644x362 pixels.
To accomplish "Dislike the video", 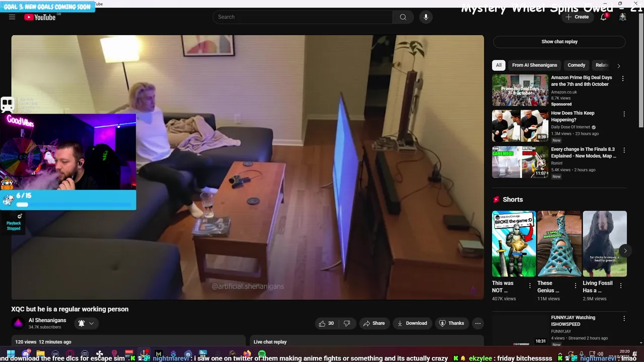I will pos(347,323).
